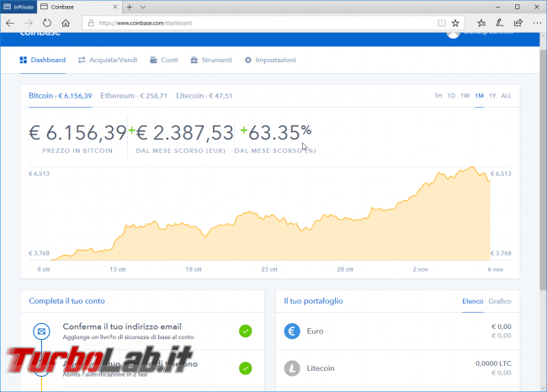Click the browser forward arrow
The height and width of the screenshot is (392, 547).
(29, 23)
